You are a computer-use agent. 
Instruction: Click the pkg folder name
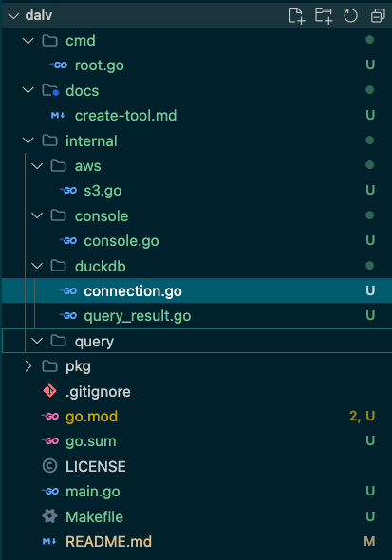point(78,367)
